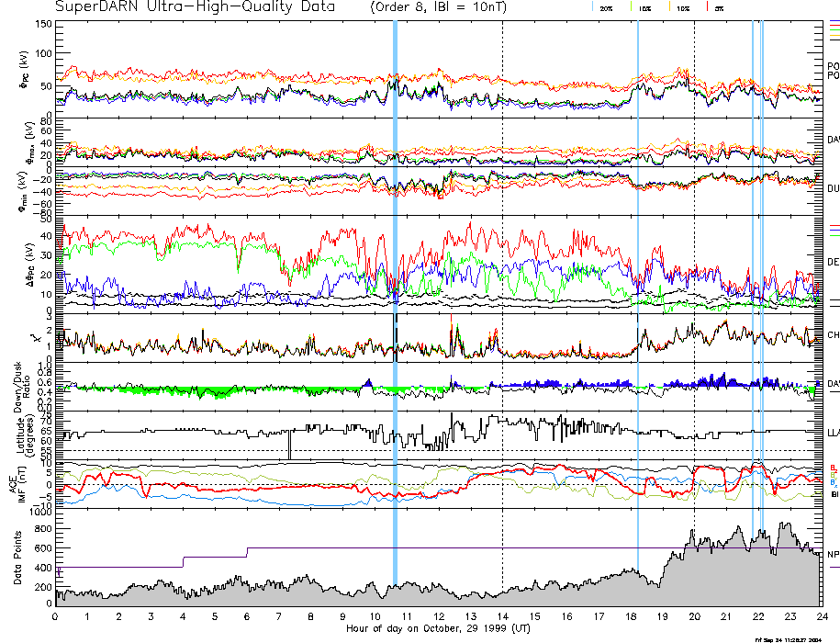Select the blue vertical line near hour 18
Screen dimensions: 840x643
638,276
